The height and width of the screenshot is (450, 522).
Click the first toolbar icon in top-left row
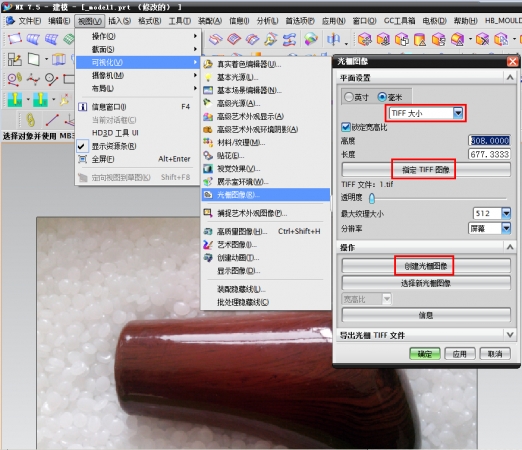[x=15, y=39]
